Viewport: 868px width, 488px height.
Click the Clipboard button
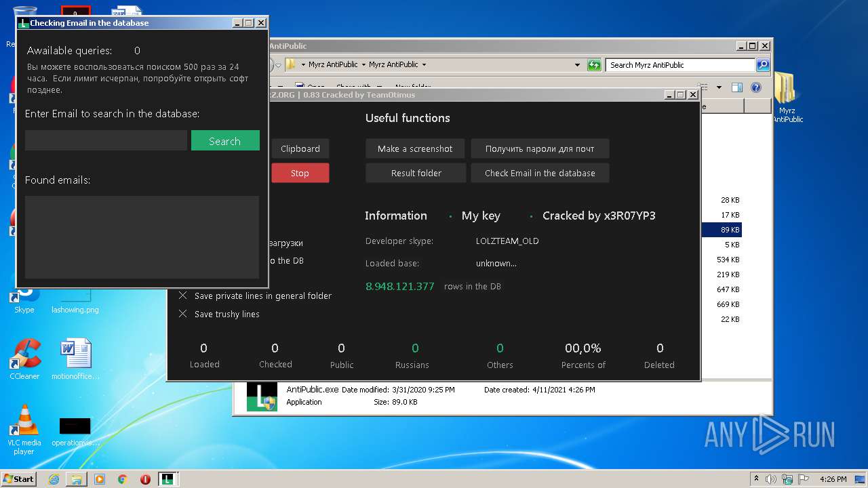click(300, 148)
